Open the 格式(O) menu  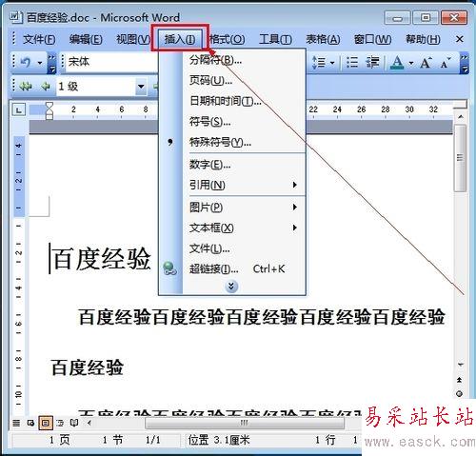[227, 39]
